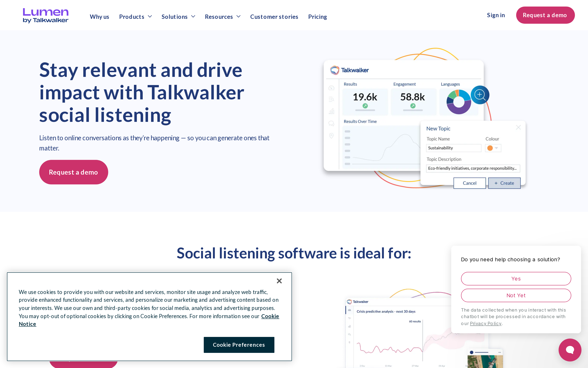The image size is (588, 368).
Task: Expand the Solutions dropdown menu
Action: point(178,17)
